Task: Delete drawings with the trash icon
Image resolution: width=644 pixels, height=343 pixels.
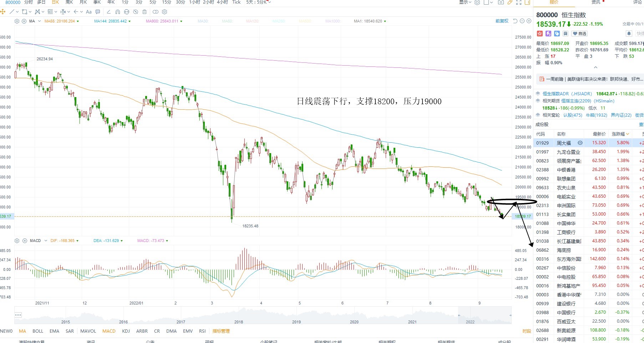Action: point(144,12)
